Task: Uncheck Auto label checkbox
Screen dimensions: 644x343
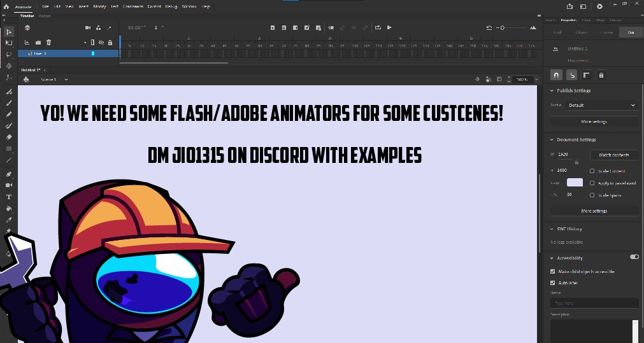Action: point(552,283)
